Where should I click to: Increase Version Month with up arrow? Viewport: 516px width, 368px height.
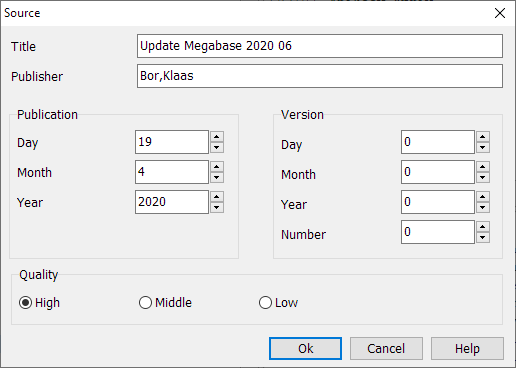pos(483,167)
